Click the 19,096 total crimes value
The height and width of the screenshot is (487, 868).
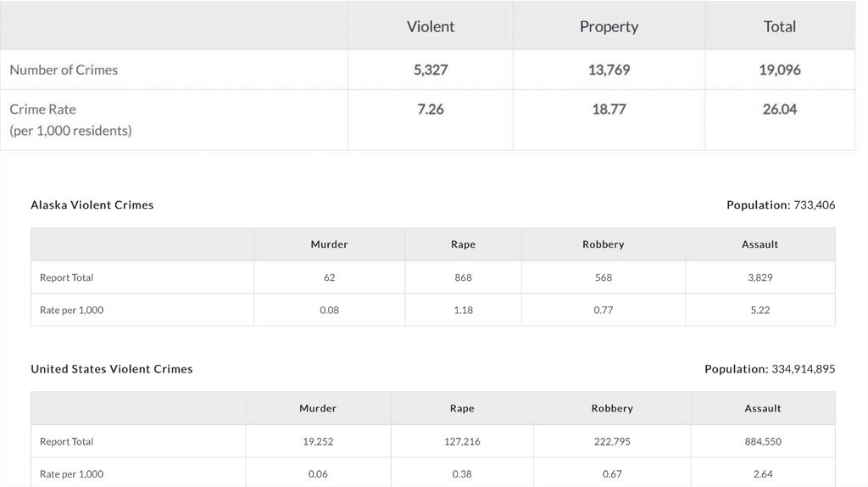(780, 70)
